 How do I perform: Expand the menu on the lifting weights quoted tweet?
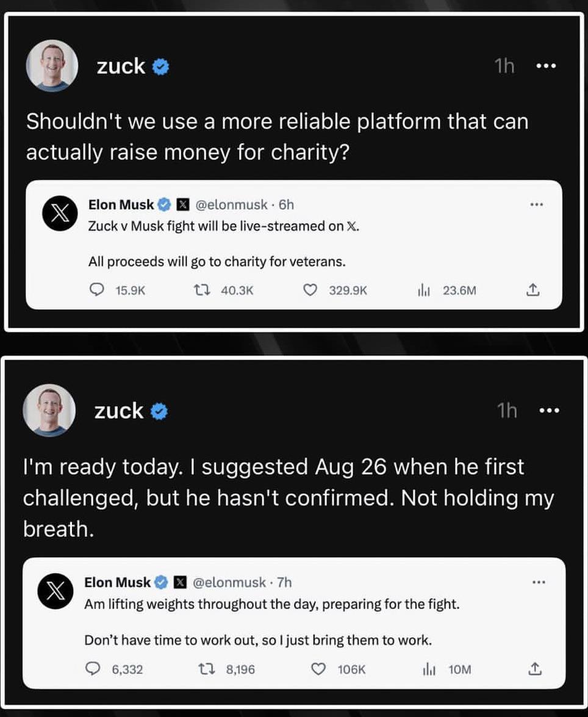point(539,583)
